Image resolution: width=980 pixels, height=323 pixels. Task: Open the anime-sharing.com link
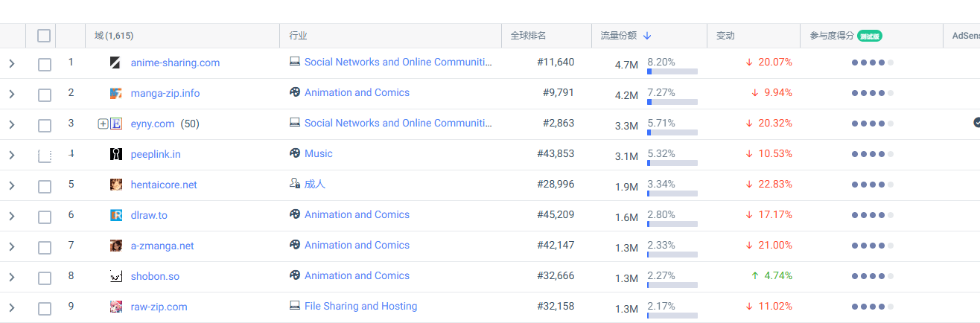pyautogui.click(x=175, y=63)
